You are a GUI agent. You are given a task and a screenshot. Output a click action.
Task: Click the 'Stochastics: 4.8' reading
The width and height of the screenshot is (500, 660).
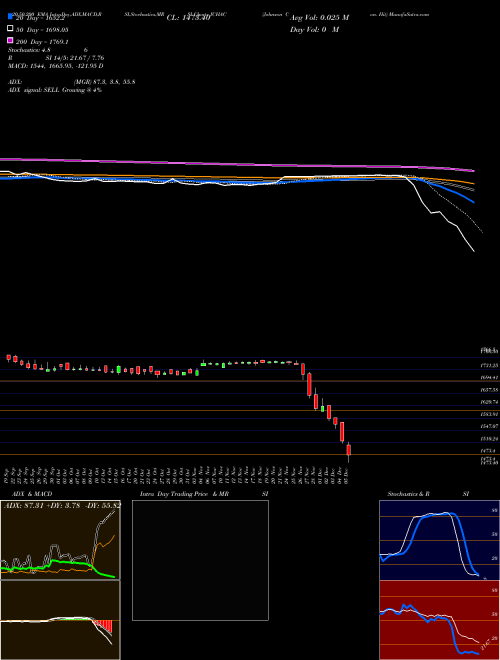click(x=29, y=50)
